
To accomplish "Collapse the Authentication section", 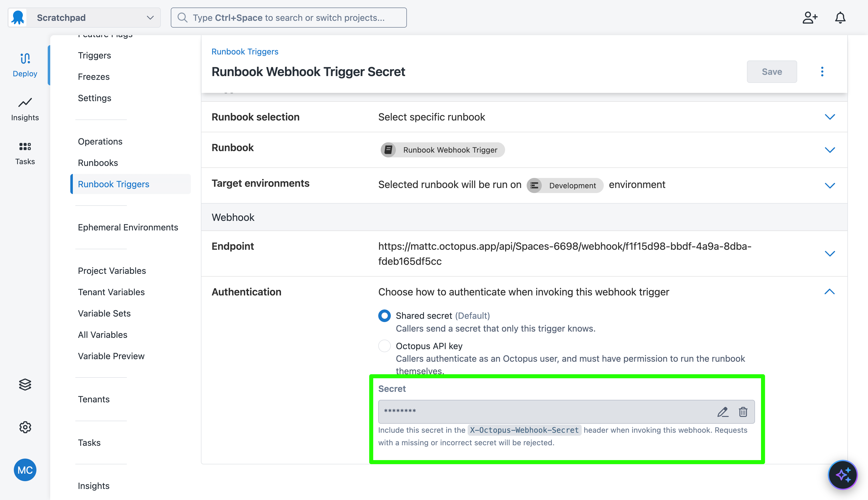I will click(x=830, y=292).
